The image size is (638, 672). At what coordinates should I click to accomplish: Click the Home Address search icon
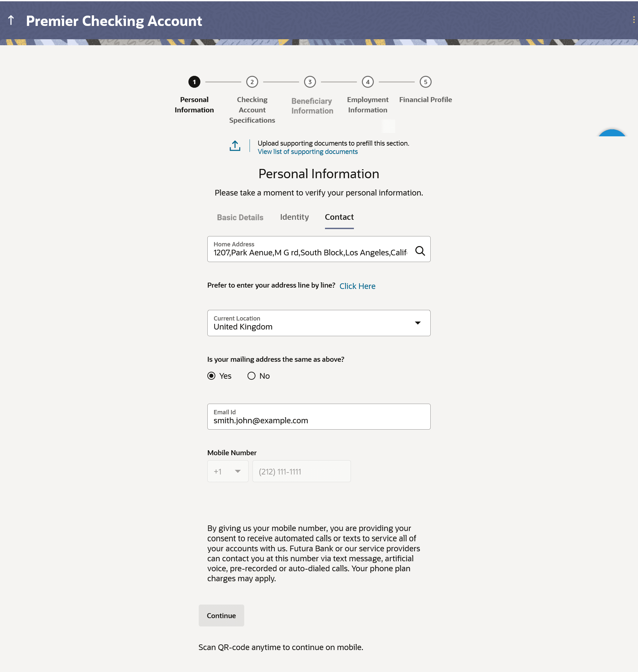click(x=420, y=251)
